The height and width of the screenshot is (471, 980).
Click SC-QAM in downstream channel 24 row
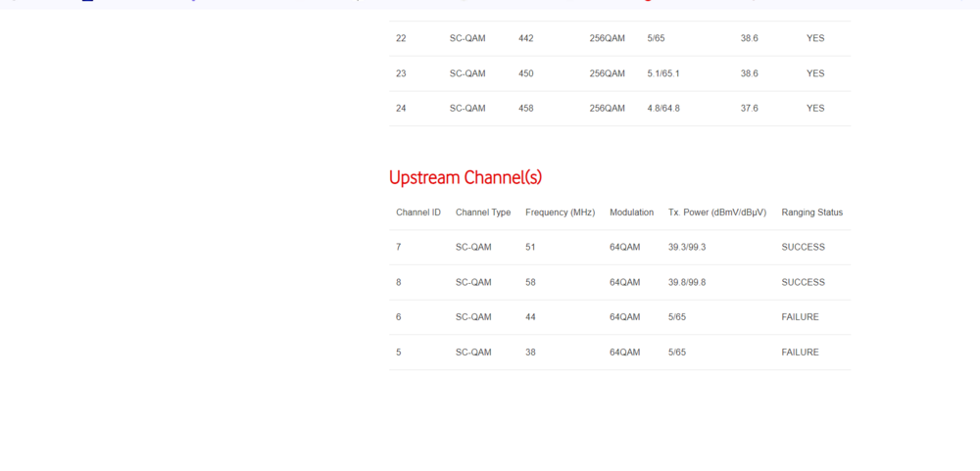[467, 108]
